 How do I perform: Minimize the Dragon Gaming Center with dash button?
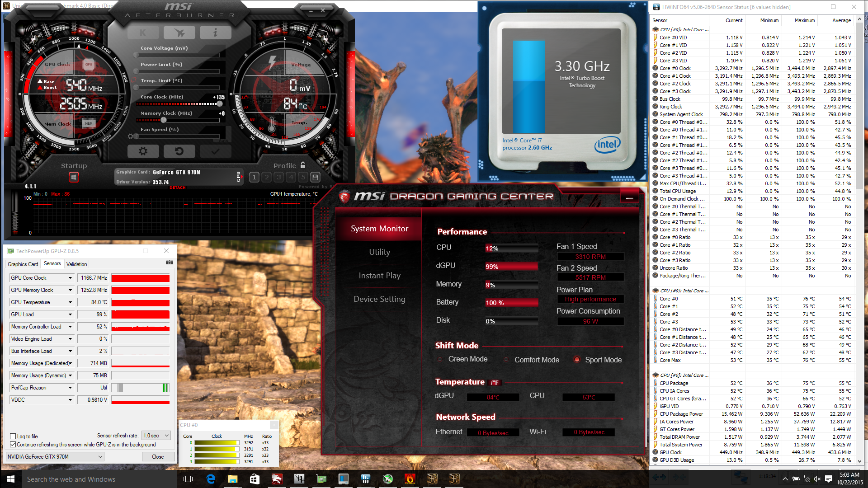629,197
